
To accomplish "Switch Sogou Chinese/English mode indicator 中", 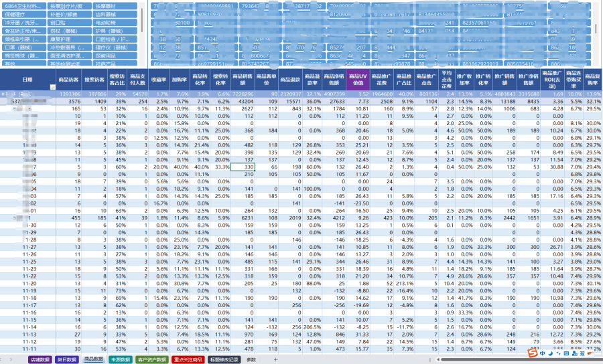I will click(543, 353).
